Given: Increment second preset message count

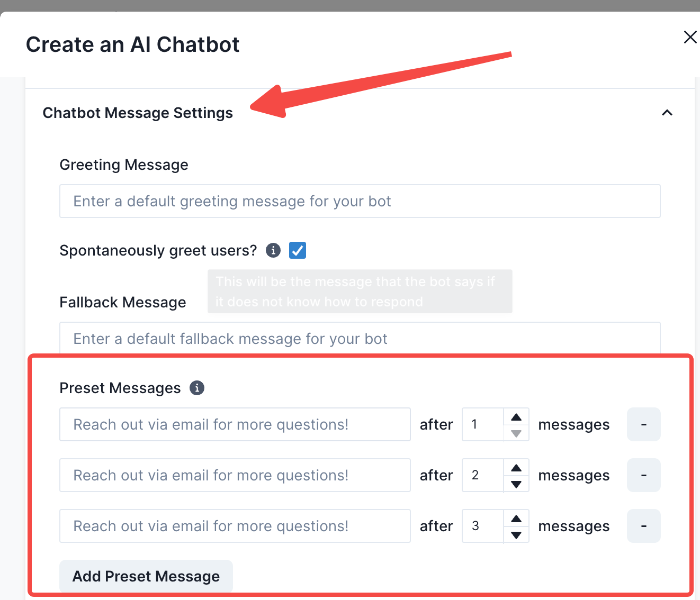Looking at the screenshot, I should (516, 468).
